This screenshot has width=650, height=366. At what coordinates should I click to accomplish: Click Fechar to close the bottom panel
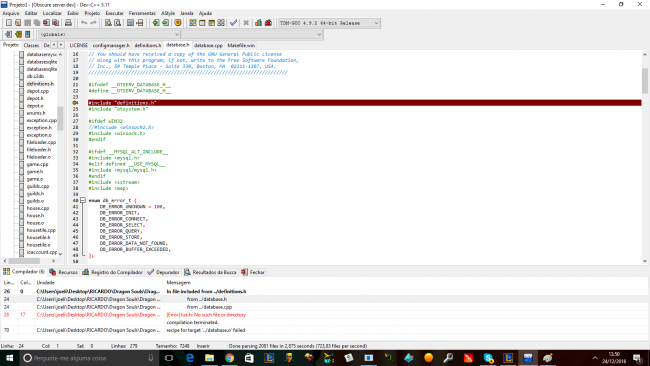253,272
